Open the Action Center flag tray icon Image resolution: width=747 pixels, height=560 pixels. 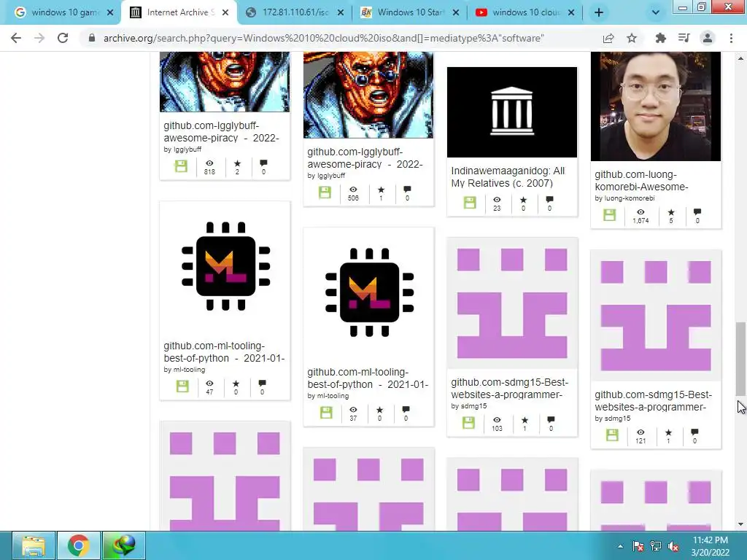(638, 546)
